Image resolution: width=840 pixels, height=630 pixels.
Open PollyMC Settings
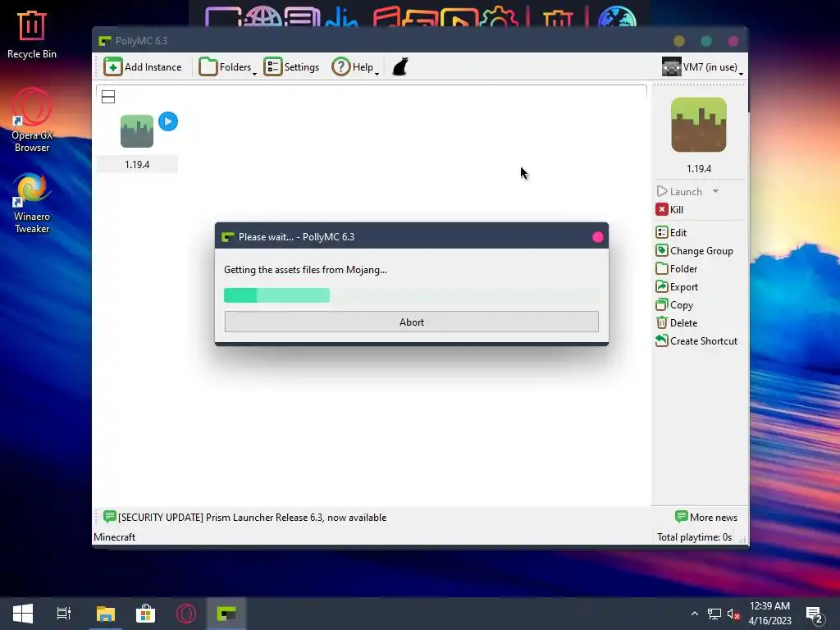(291, 67)
